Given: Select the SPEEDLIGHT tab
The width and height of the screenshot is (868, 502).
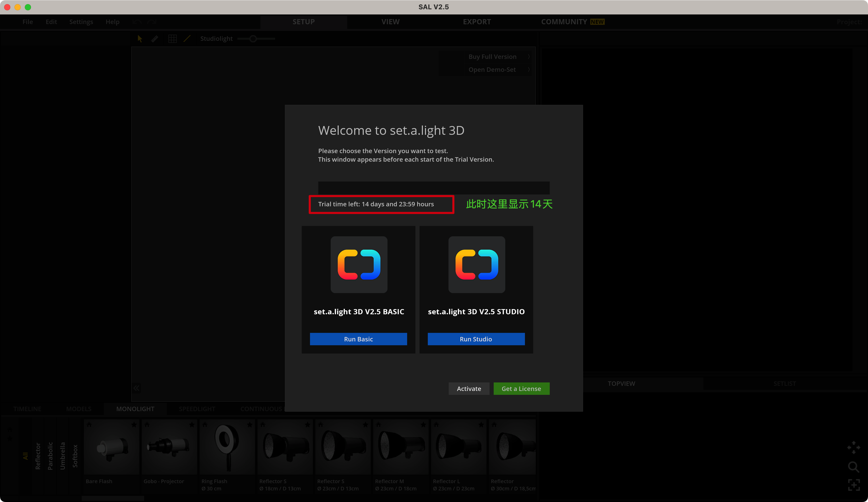Looking at the screenshot, I should [197, 409].
